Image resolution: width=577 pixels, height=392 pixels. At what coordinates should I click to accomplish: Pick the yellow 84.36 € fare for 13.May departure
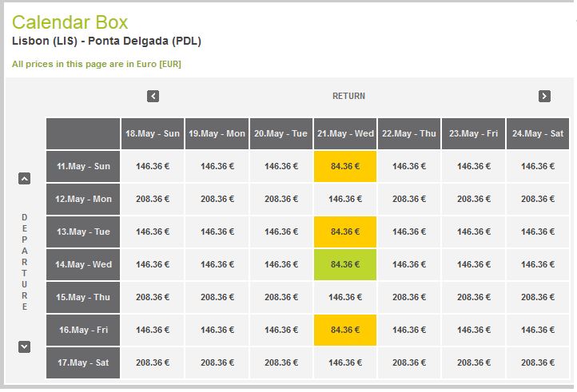(345, 232)
